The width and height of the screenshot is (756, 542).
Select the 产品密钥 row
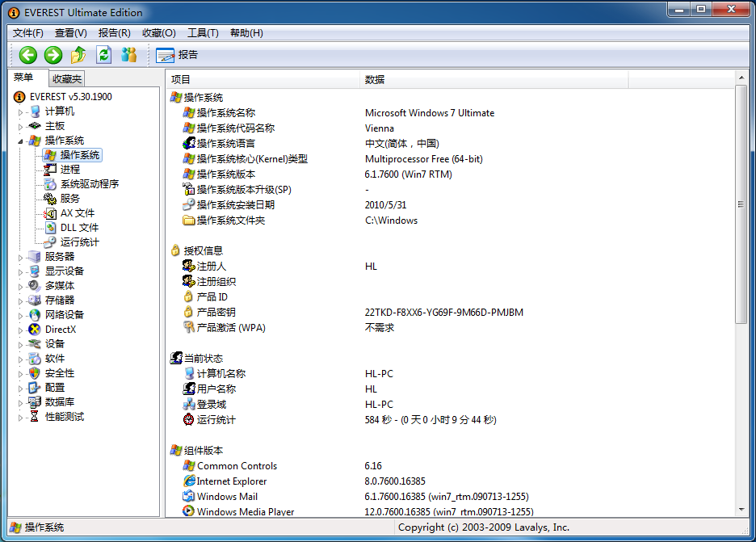pyautogui.click(x=451, y=313)
